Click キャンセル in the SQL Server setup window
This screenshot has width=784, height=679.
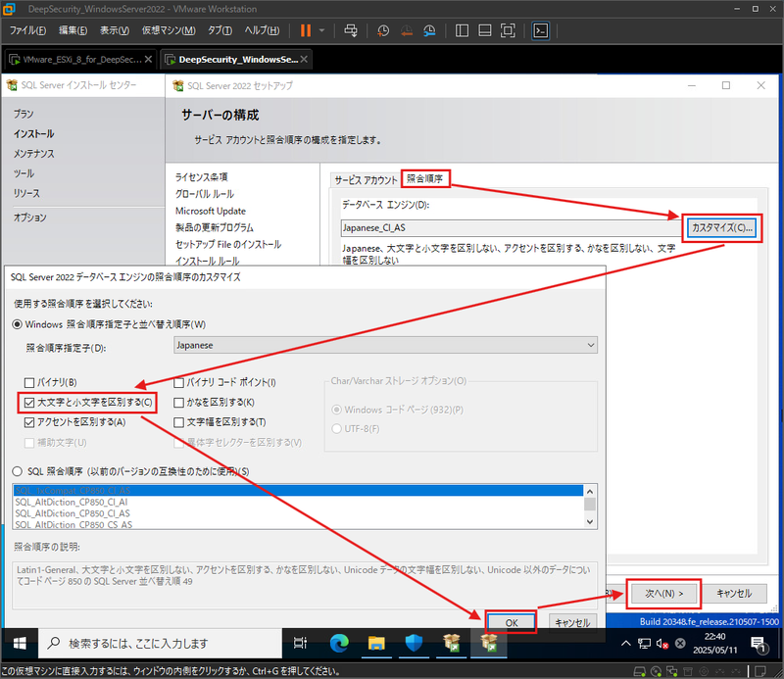click(x=734, y=594)
